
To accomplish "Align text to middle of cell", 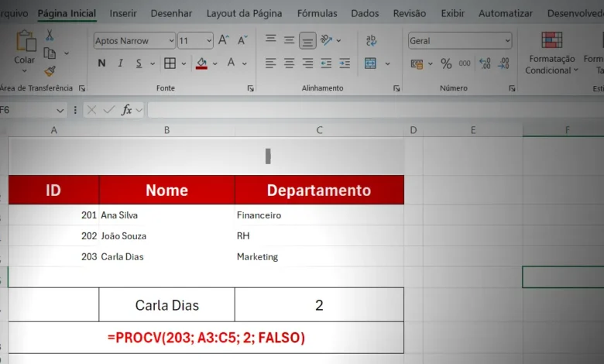I will pos(289,40).
